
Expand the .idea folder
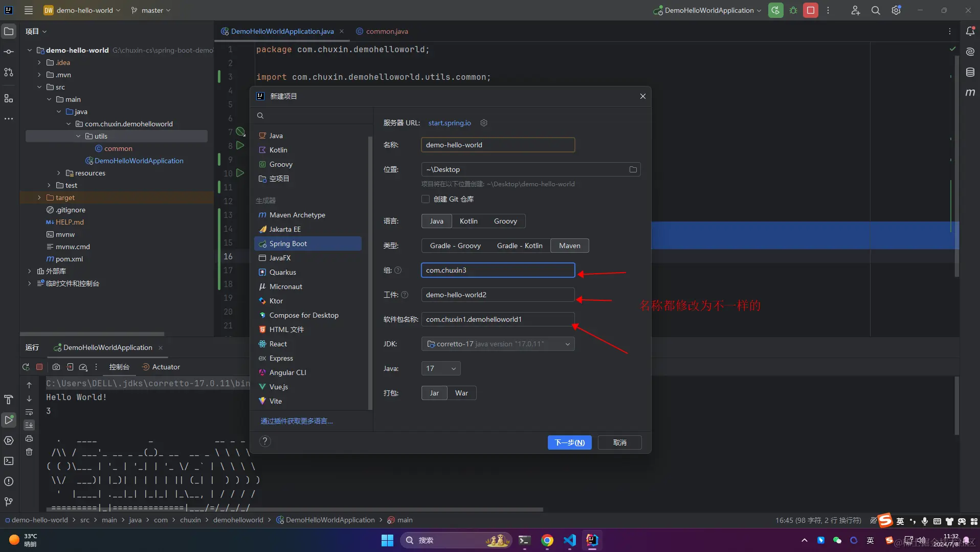(x=39, y=62)
